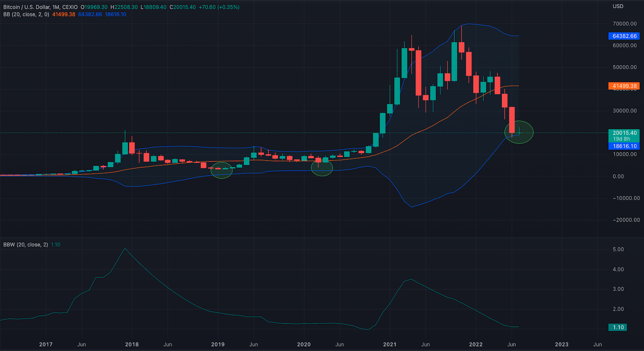Click the blue 18616.10 price-axis tag
Screen dimensions: 644x351
[624, 145]
